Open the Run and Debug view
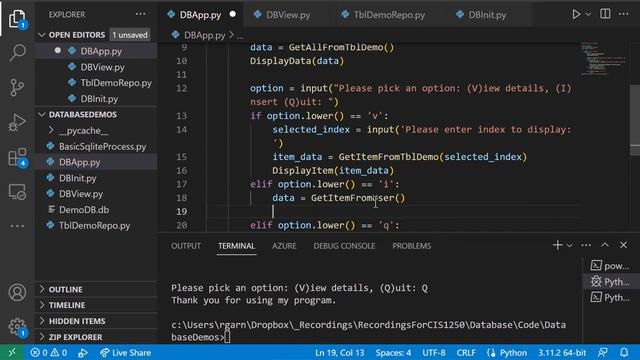 click(x=17, y=122)
